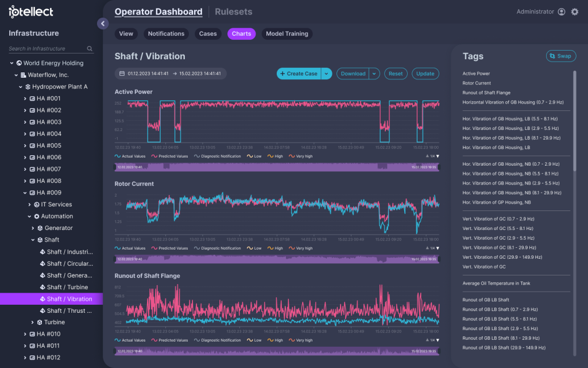Screen dimensions: 588x368
Task: Toggle Predicted Values legend in Rotor Current
Action: [x=169, y=248]
